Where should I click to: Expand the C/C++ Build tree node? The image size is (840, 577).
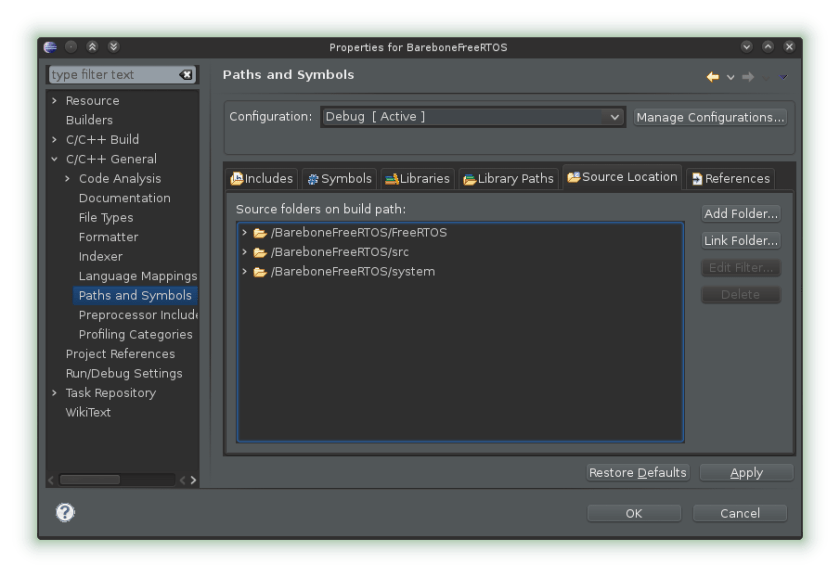(55, 140)
